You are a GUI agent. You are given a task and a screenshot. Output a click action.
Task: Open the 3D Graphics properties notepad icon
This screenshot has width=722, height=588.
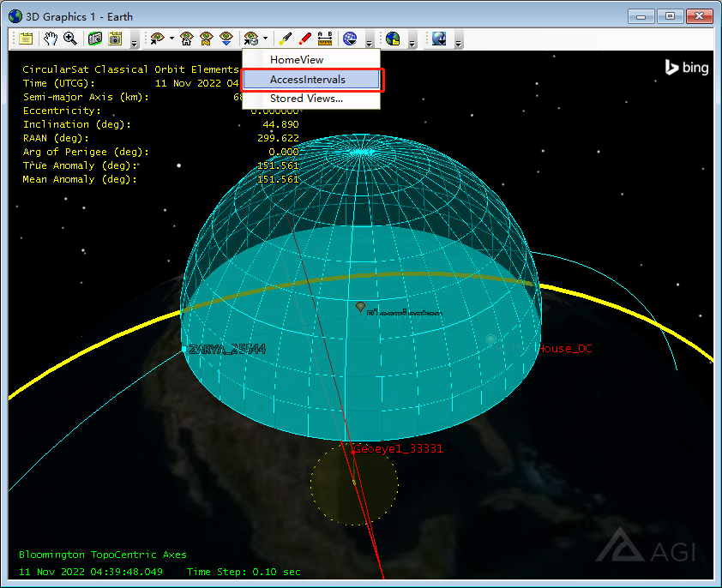27,39
